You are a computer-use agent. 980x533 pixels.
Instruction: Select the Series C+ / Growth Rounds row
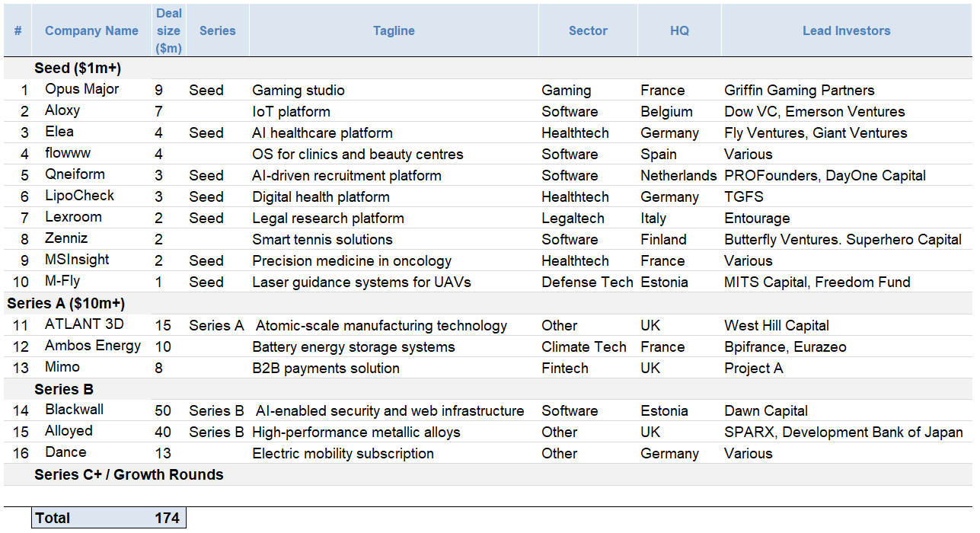[x=488, y=474]
